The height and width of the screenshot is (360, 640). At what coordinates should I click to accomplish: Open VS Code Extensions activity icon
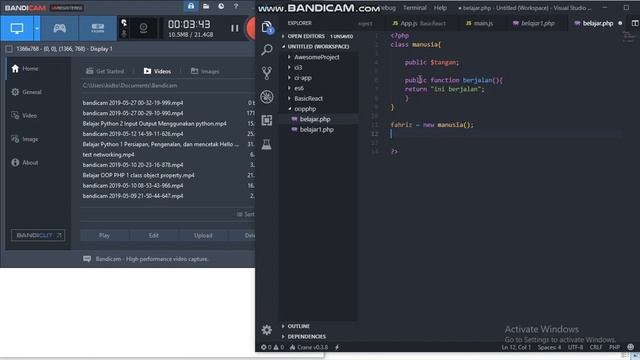click(x=267, y=120)
